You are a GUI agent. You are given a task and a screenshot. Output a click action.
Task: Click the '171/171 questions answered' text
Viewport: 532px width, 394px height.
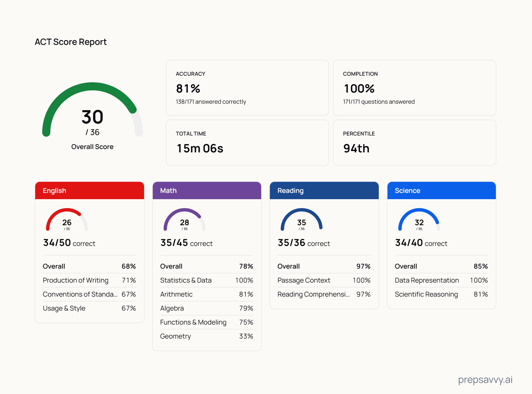click(379, 102)
